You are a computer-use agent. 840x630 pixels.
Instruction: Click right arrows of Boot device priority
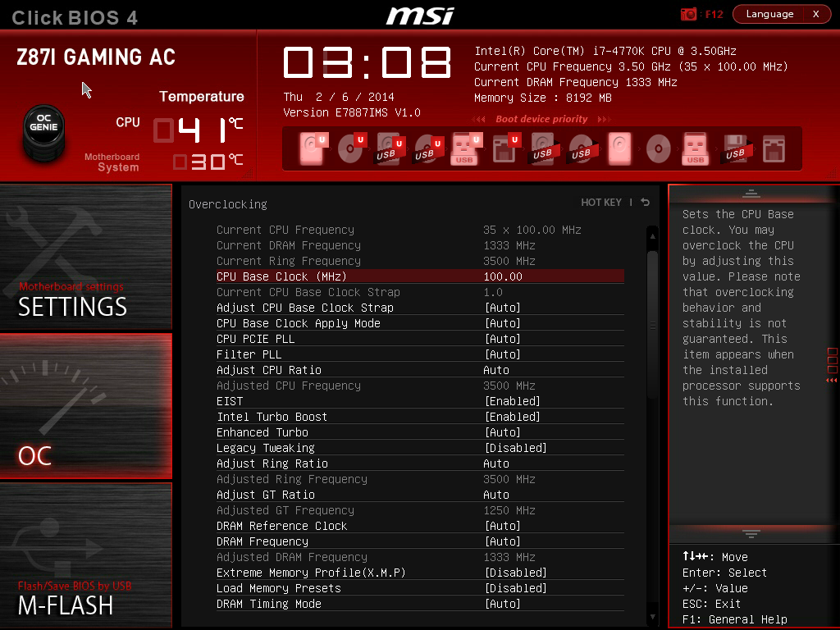click(x=604, y=120)
